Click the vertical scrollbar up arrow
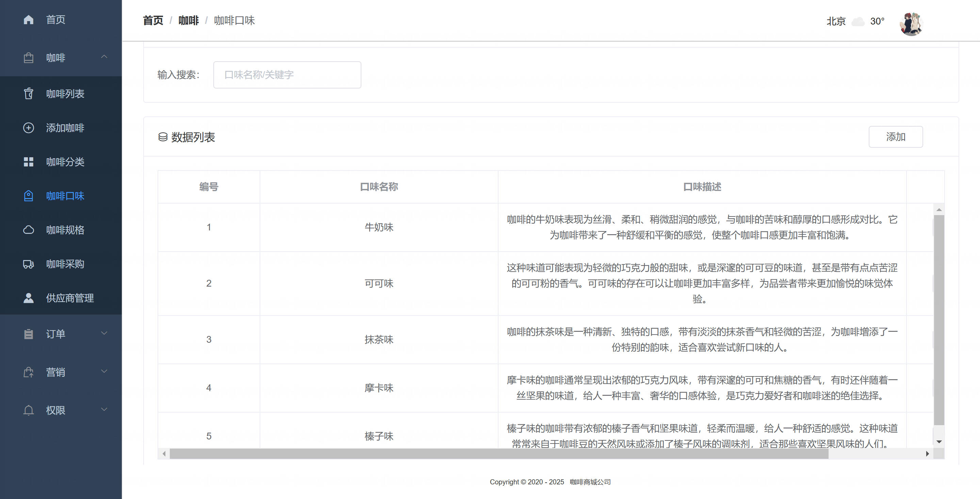This screenshot has height=499, width=980. coord(939,210)
